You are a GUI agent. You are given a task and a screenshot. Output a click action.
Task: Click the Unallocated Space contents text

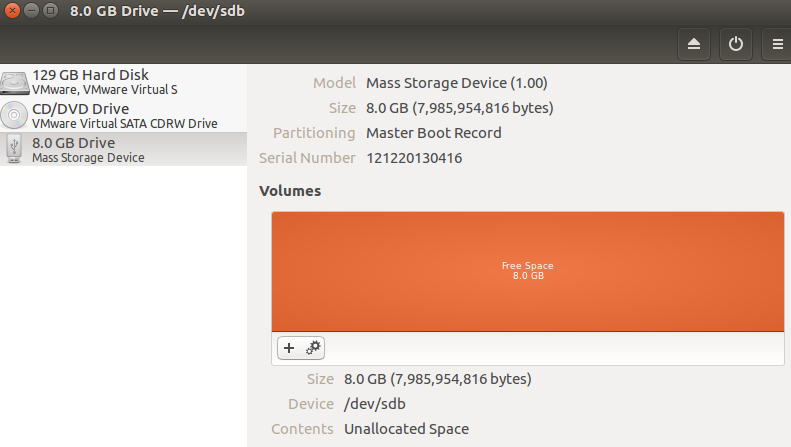(407, 429)
